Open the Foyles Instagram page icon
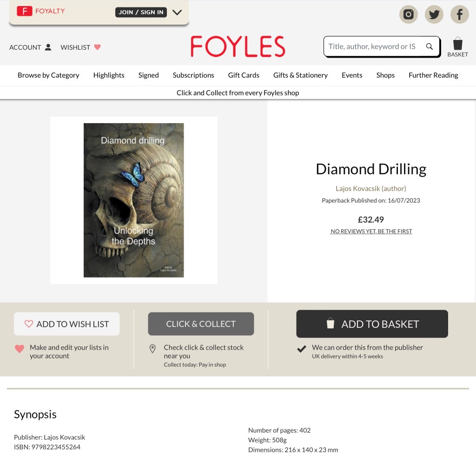The height and width of the screenshot is (470, 476). tap(408, 14)
